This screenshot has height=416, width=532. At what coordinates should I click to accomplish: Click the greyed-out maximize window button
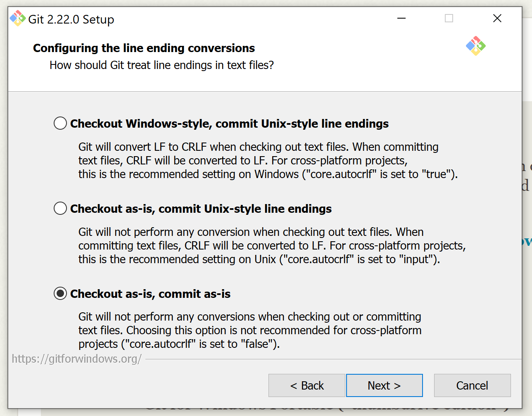tap(449, 19)
